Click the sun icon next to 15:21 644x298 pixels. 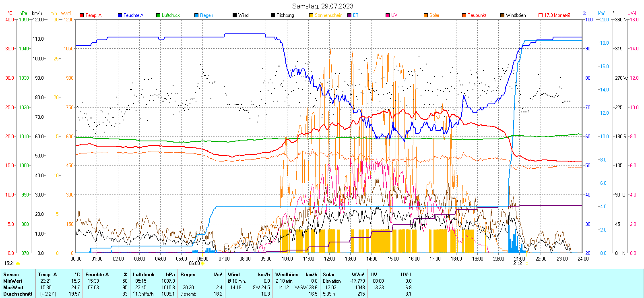pyautogui.click(x=18, y=263)
